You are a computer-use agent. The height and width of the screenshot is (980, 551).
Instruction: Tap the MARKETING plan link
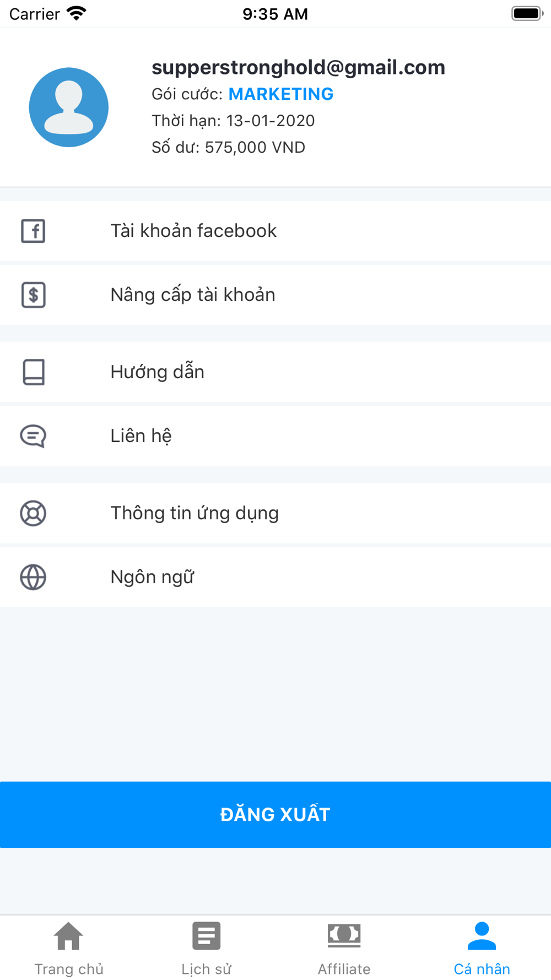pyautogui.click(x=281, y=94)
